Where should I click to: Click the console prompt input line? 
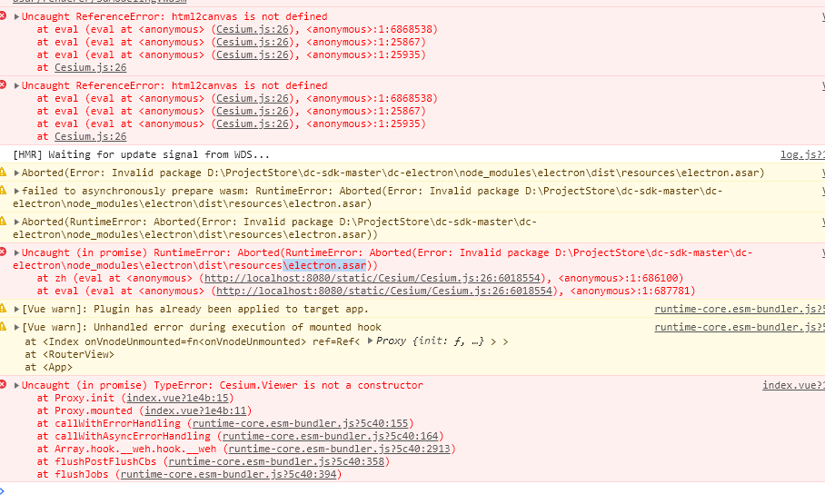pyautogui.click(x=412, y=491)
